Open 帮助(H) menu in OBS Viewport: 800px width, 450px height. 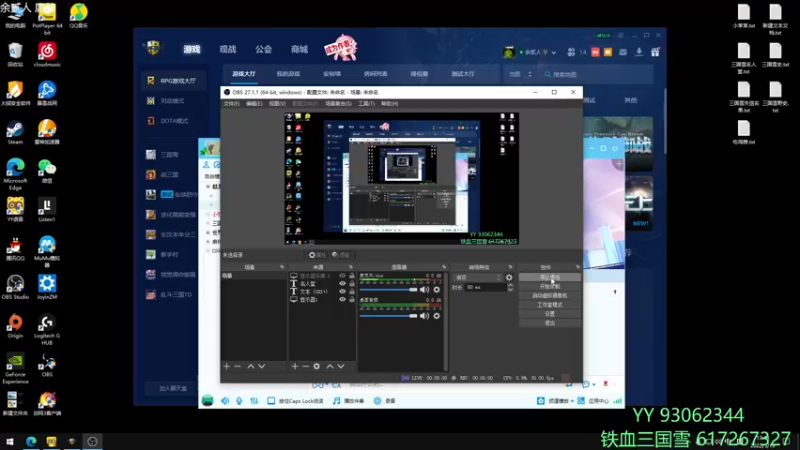[x=389, y=104]
